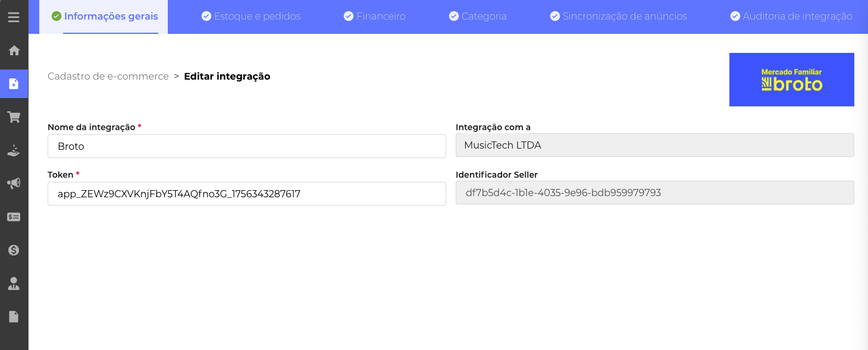868x350 pixels.
Task: Go to home via sidebar house icon
Action: tap(14, 51)
